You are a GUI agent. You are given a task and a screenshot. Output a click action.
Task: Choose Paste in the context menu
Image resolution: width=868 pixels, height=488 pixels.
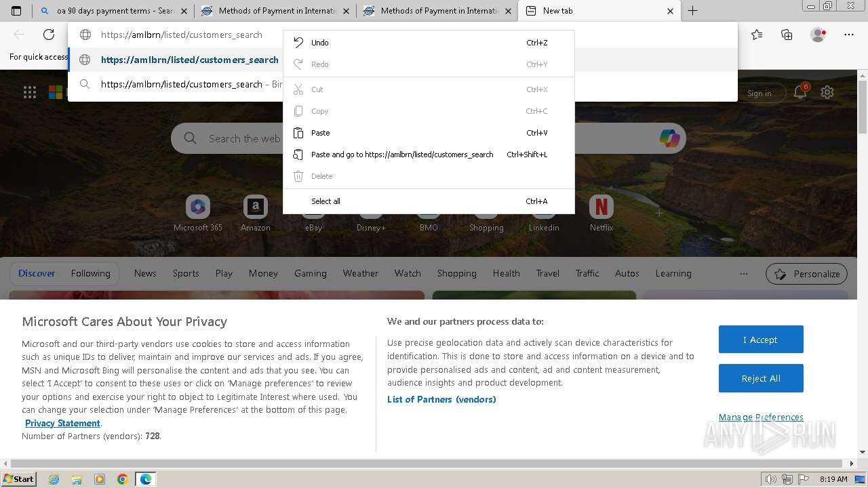click(x=429, y=133)
